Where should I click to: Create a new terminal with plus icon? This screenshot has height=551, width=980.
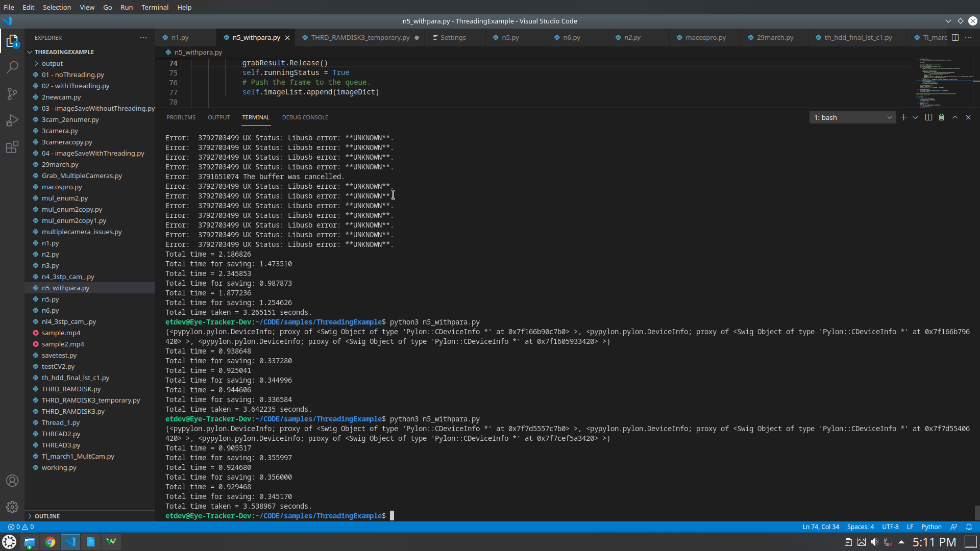(903, 117)
